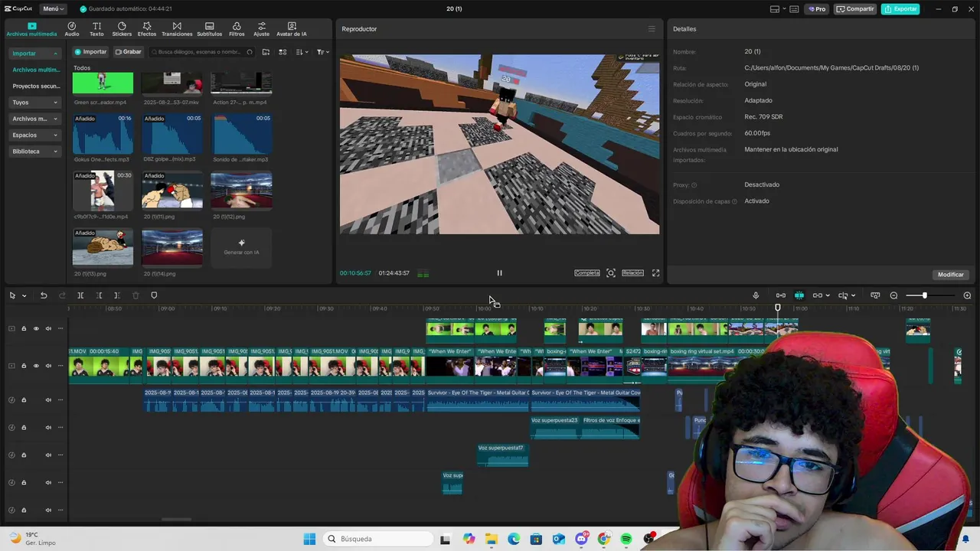Viewport: 980px width, 551px height.
Task: Open Spotify from the Windows taskbar
Action: (626, 539)
